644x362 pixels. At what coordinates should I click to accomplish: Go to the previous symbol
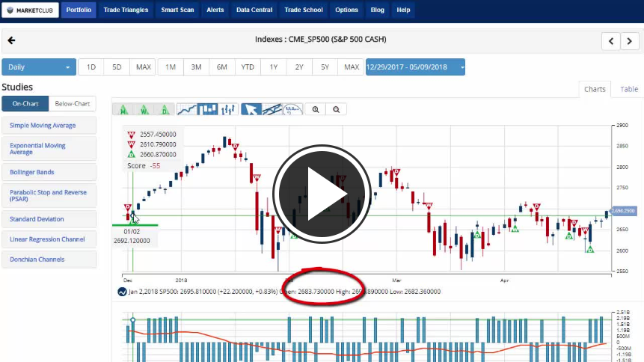pos(611,41)
